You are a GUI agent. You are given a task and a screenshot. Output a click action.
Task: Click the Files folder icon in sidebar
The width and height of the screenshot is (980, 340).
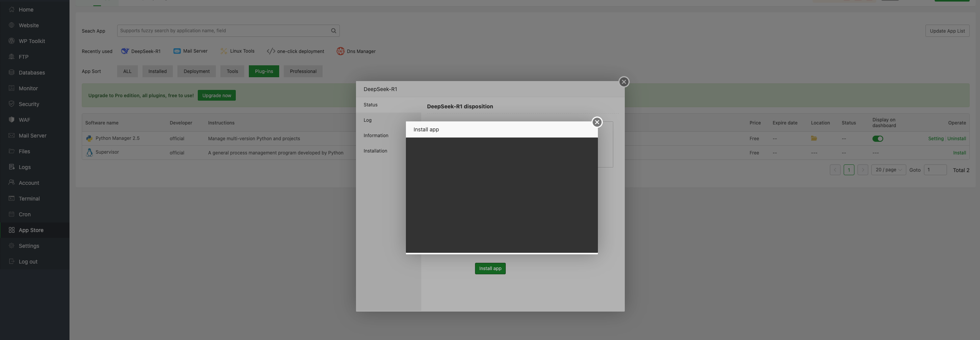coord(12,151)
